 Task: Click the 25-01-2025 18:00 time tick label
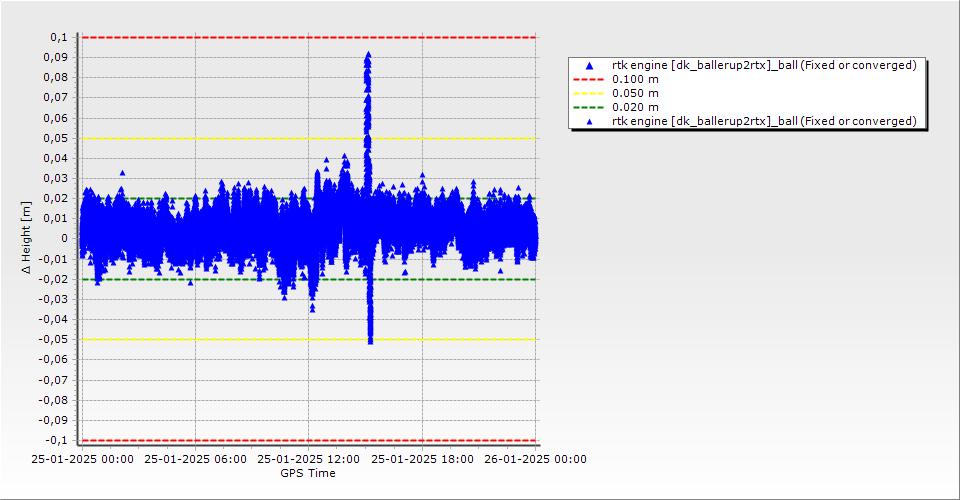click(422, 459)
